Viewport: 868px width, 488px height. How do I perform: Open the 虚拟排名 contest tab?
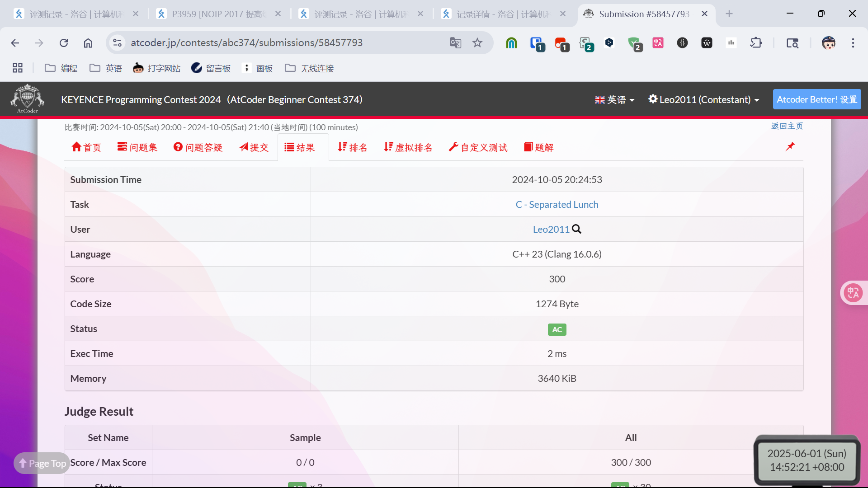tap(408, 147)
